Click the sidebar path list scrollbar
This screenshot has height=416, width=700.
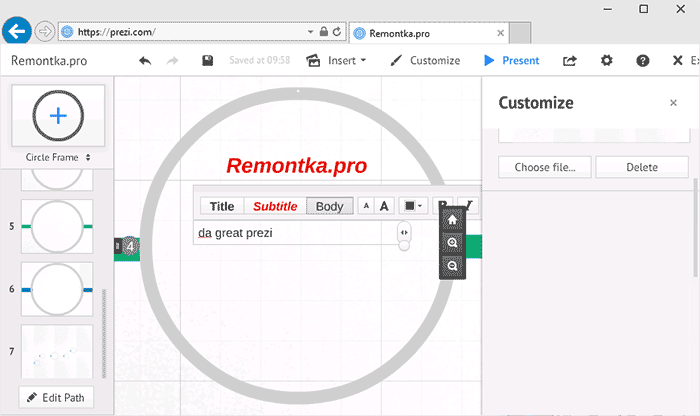(104, 333)
